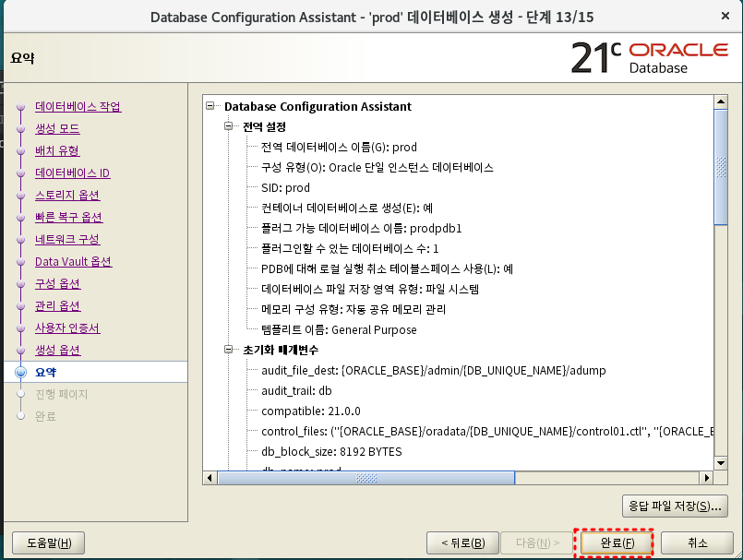Select the 메모리 구성 유형 row

[x=354, y=309]
